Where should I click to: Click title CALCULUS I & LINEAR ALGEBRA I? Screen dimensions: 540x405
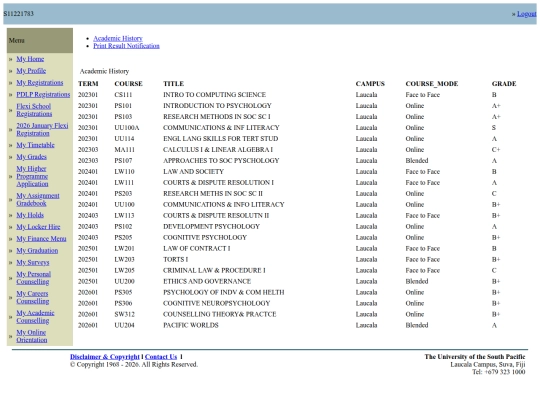click(218, 150)
